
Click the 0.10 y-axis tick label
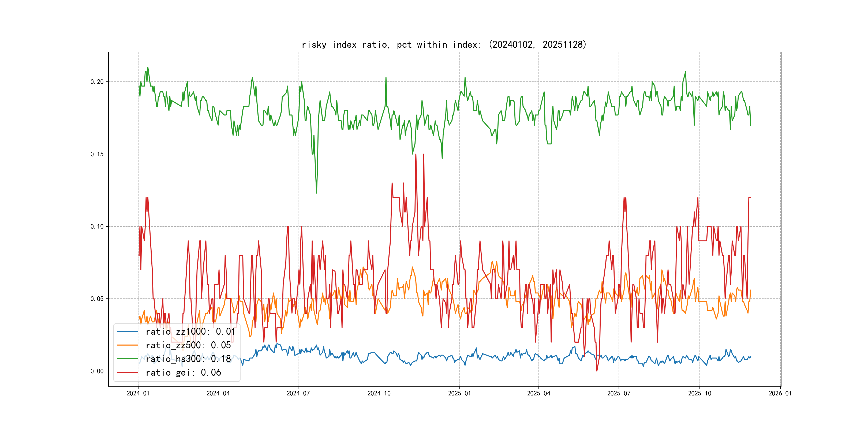[97, 226]
